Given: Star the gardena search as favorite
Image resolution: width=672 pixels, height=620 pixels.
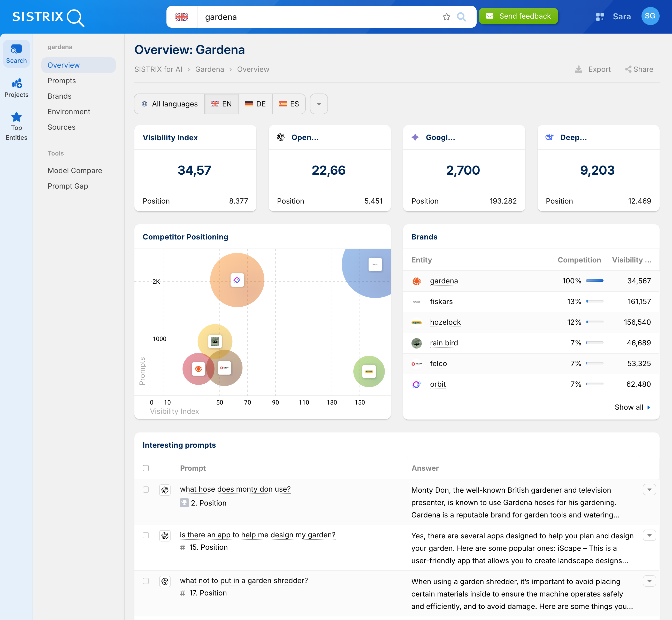Looking at the screenshot, I should pyautogui.click(x=446, y=17).
